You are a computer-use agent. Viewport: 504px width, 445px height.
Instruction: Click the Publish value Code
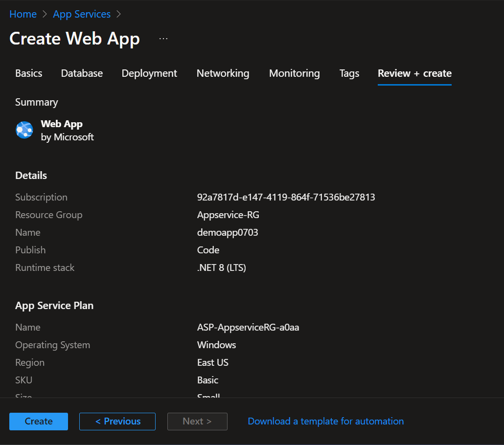pyautogui.click(x=208, y=250)
